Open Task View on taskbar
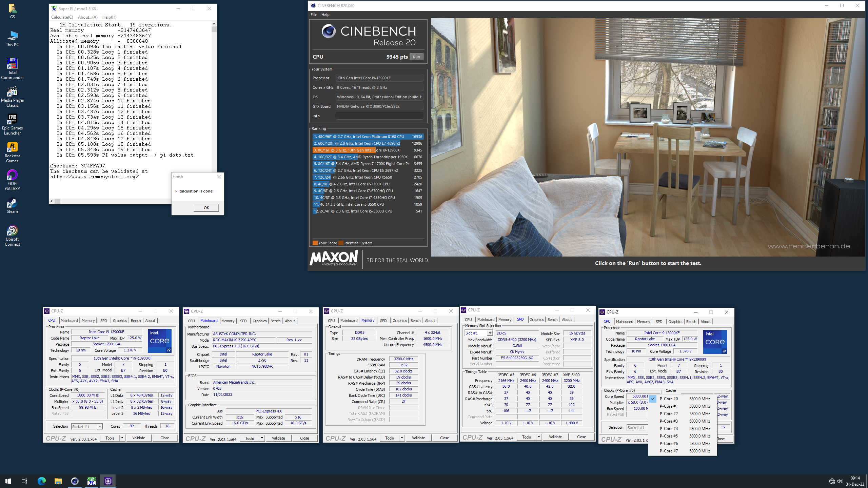This screenshot has width=868, height=488. (x=24, y=481)
